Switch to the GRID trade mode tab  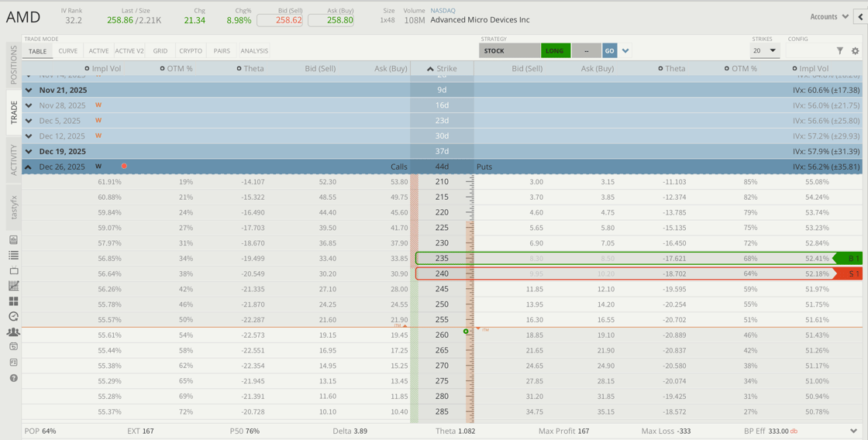tap(160, 51)
